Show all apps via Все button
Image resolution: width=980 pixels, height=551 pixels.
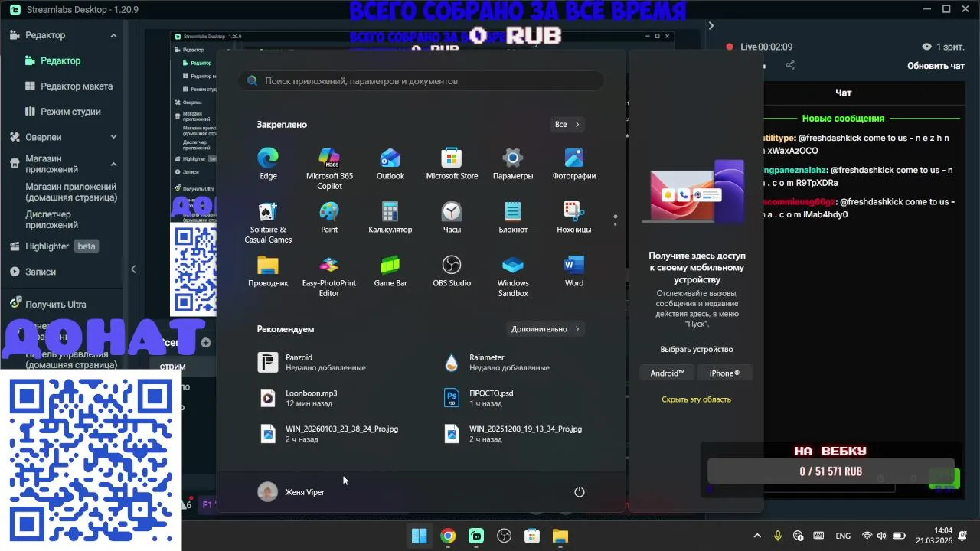[x=567, y=124]
